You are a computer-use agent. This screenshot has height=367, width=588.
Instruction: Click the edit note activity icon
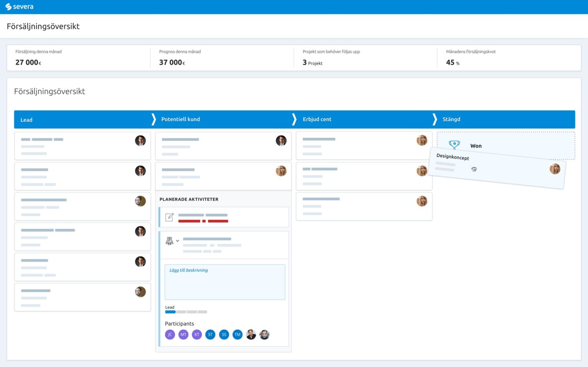169,217
